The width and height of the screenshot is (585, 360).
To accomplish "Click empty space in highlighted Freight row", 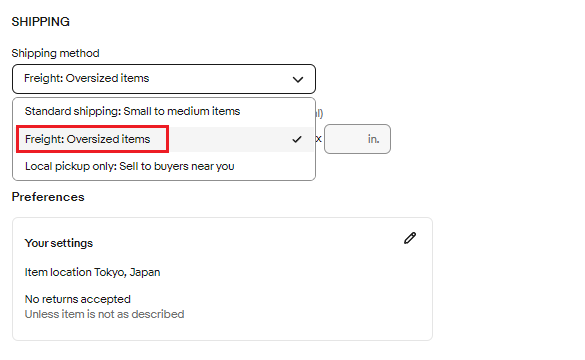I will point(228,139).
